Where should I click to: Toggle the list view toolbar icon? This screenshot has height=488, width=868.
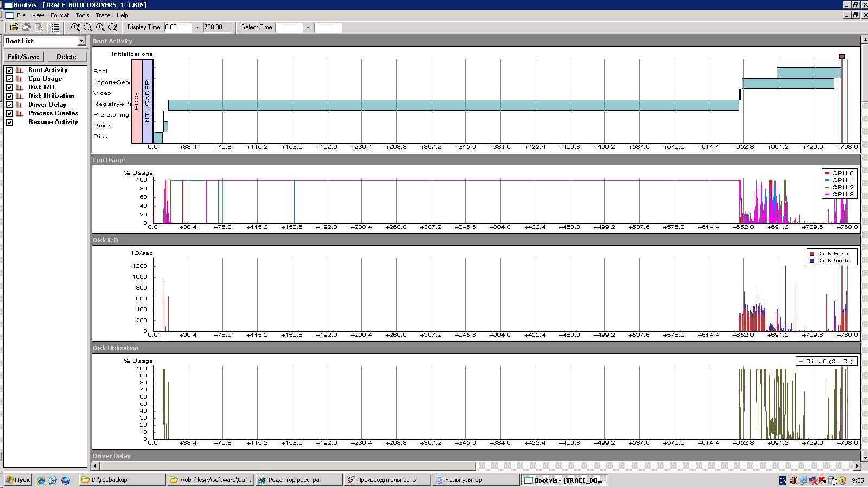tap(55, 27)
